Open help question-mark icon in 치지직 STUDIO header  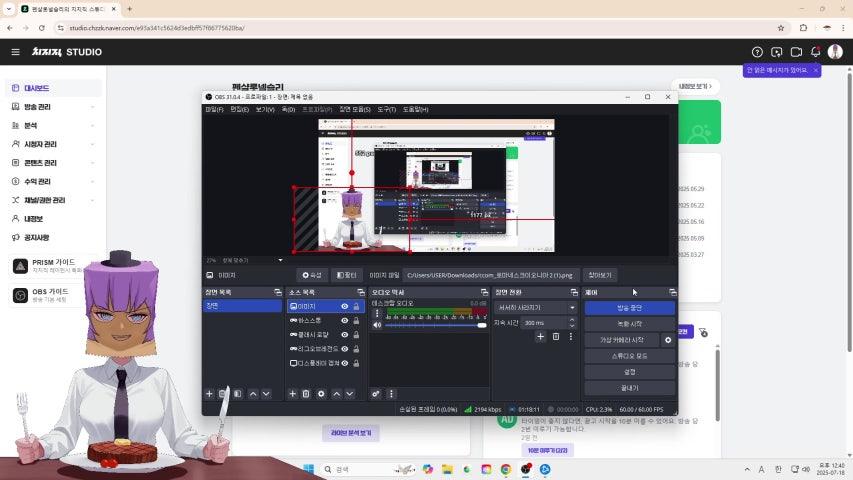click(757, 52)
